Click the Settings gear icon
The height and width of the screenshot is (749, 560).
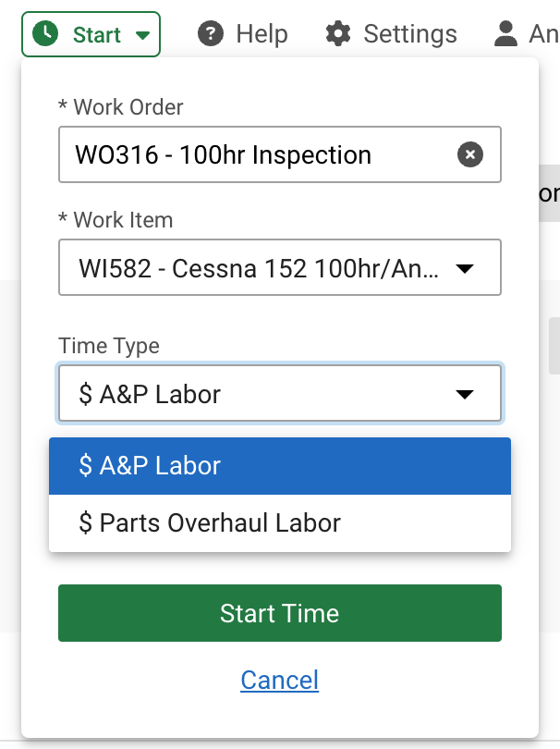pyautogui.click(x=338, y=34)
